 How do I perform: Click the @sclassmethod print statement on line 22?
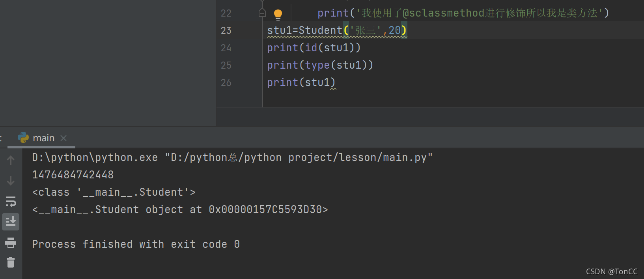click(x=463, y=13)
